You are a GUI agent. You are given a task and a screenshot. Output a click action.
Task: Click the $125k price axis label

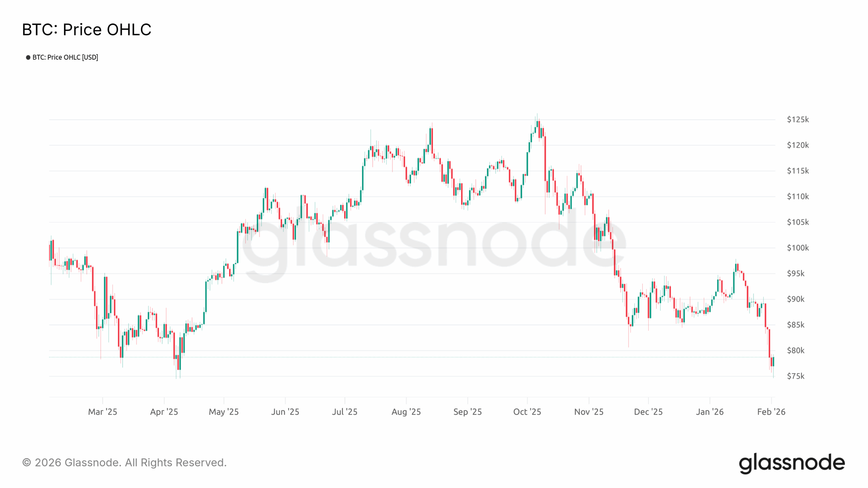pos(797,120)
